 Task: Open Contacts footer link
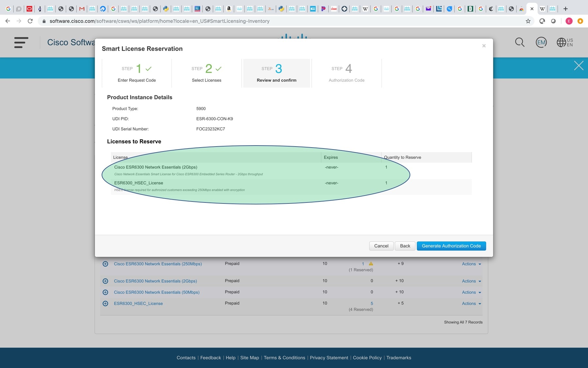point(186,358)
